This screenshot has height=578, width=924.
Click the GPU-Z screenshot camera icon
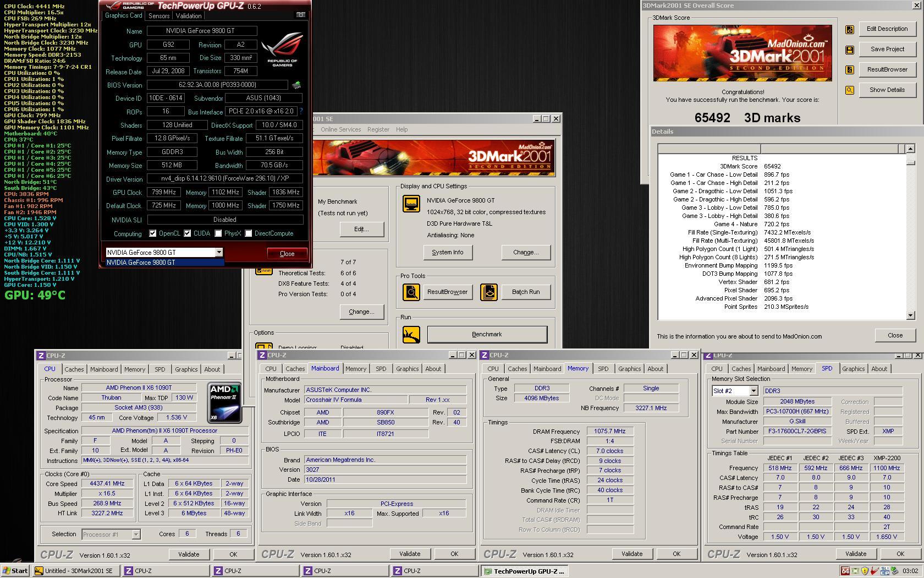click(300, 15)
